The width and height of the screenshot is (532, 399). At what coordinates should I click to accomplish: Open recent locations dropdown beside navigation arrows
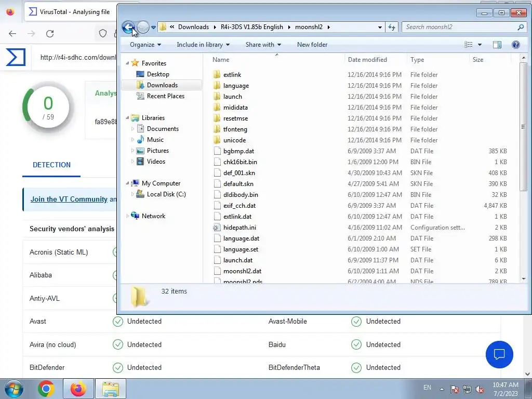coord(153,27)
